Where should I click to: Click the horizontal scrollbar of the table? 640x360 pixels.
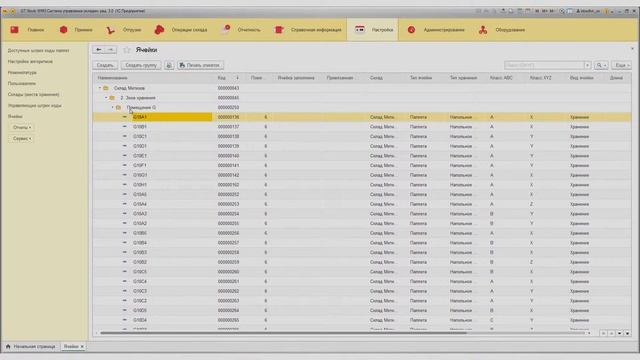pyautogui.click(x=283, y=333)
